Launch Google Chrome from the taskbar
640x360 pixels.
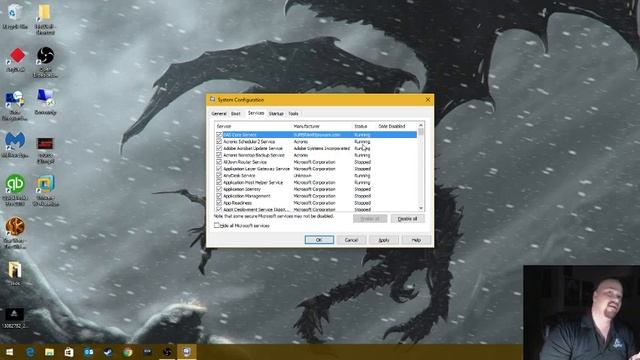pos(127,352)
